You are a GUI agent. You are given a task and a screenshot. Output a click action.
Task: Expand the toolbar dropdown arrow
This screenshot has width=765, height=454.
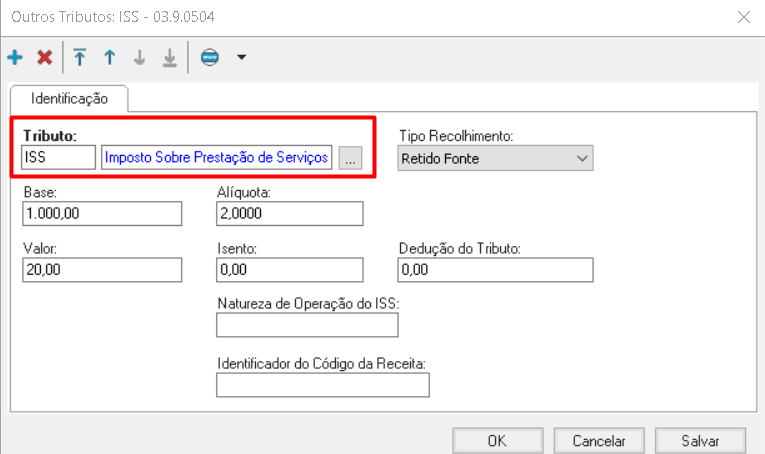coord(242,58)
